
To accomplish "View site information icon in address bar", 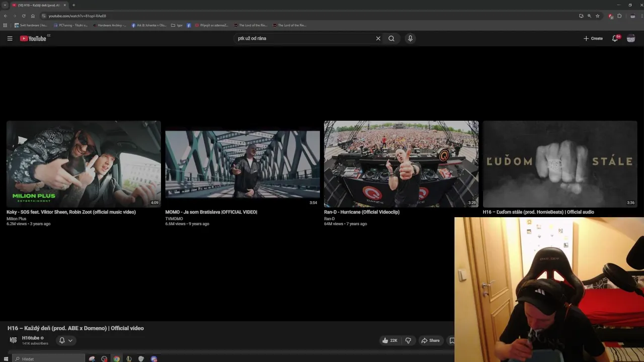I will point(44,16).
